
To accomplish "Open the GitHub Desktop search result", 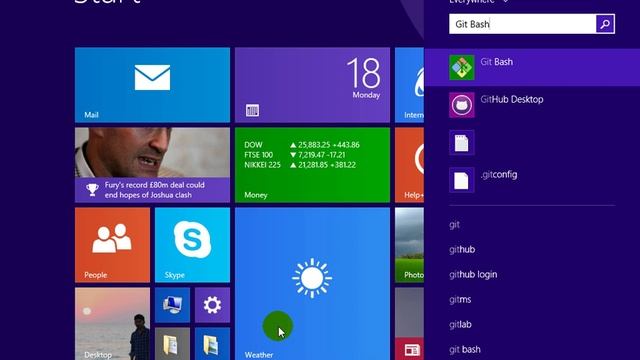I will (532, 105).
